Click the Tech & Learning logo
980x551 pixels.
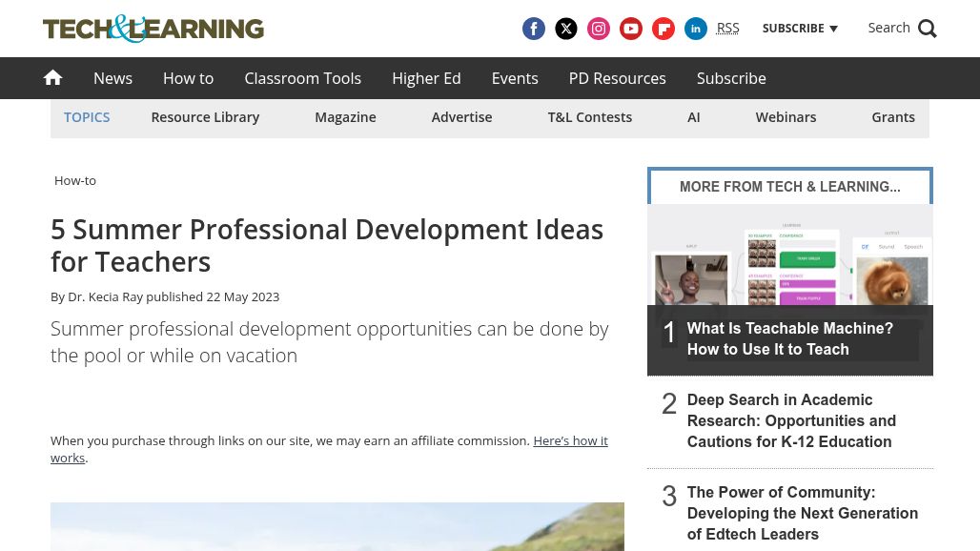(x=153, y=29)
